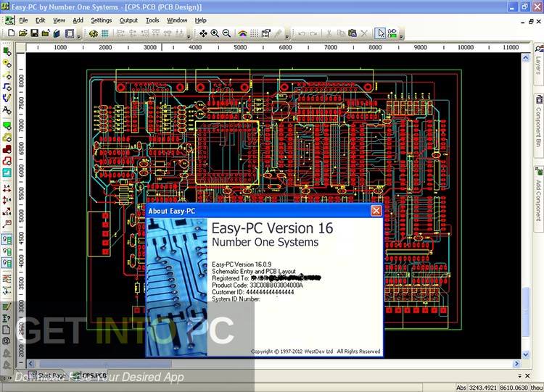The image size is (544, 392).
Task: Click the green grid icon in the toolbar
Action: (x=104, y=33)
